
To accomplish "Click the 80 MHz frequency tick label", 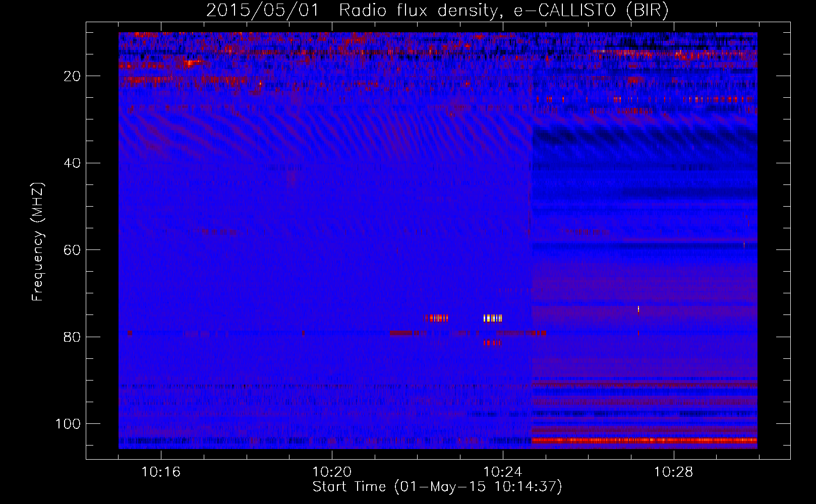I will click(x=73, y=337).
